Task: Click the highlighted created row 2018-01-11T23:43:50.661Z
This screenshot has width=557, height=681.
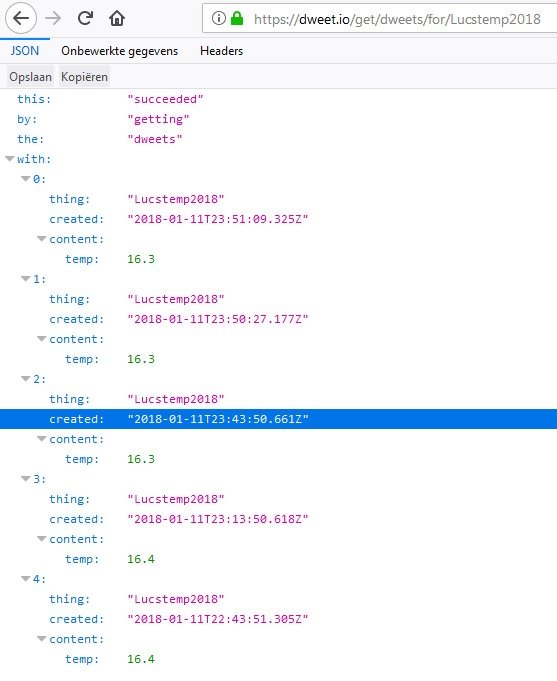Action: (278, 419)
